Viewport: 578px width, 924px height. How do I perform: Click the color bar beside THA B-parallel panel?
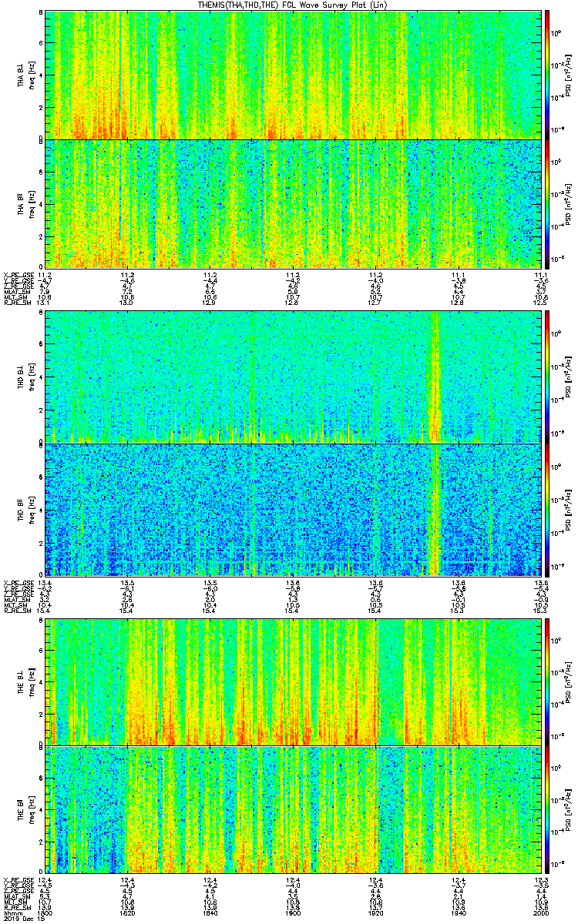click(x=547, y=203)
